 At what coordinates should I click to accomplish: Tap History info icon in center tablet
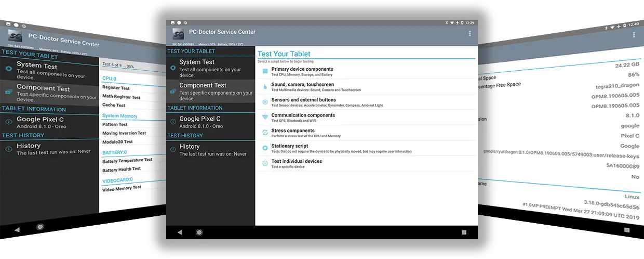tap(172, 149)
